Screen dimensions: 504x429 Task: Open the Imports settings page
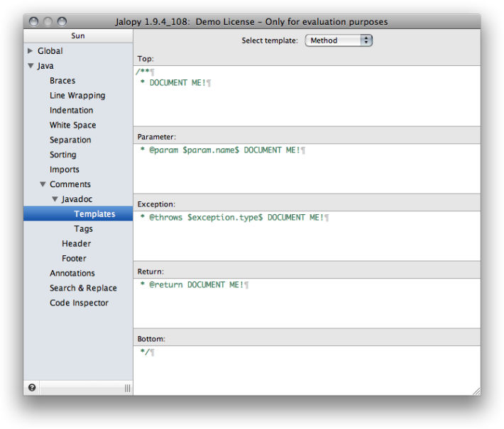pos(65,169)
